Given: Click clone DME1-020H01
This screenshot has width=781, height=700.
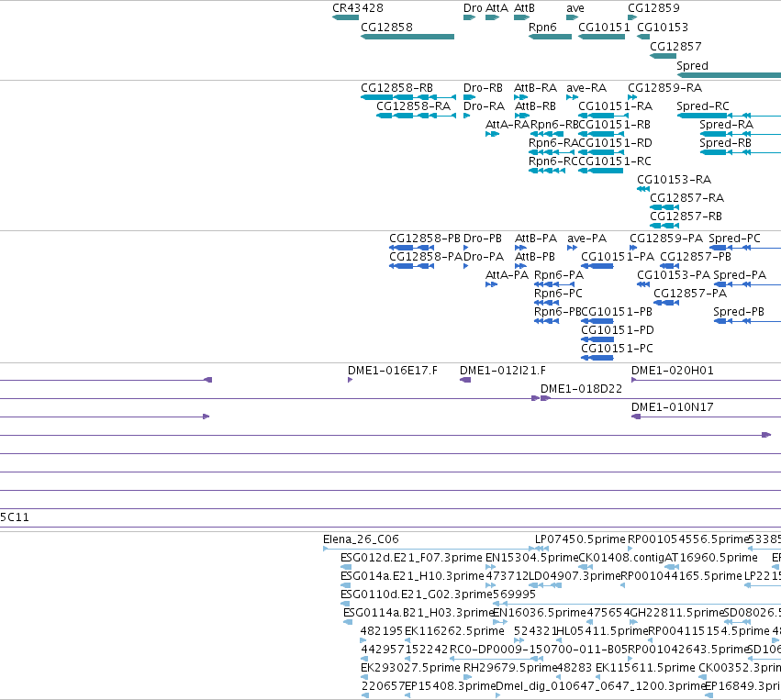Looking at the screenshot, I should [x=706, y=380].
